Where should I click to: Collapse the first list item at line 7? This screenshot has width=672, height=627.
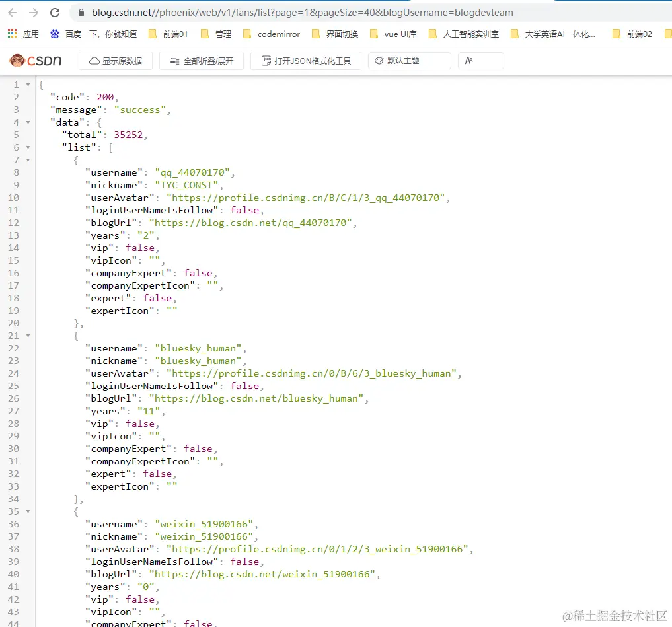click(x=28, y=161)
